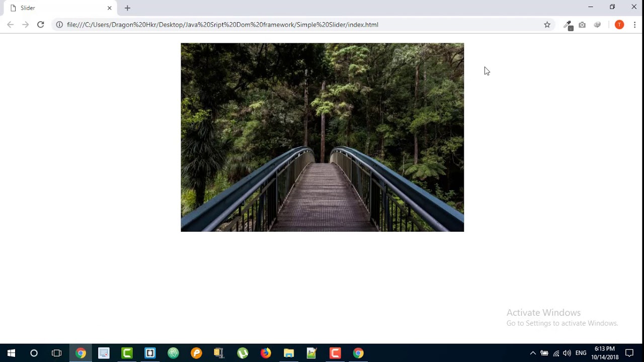Image resolution: width=644 pixels, height=362 pixels.
Task: Open the Notepad++ taskbar icon
Action: (312, 353)
